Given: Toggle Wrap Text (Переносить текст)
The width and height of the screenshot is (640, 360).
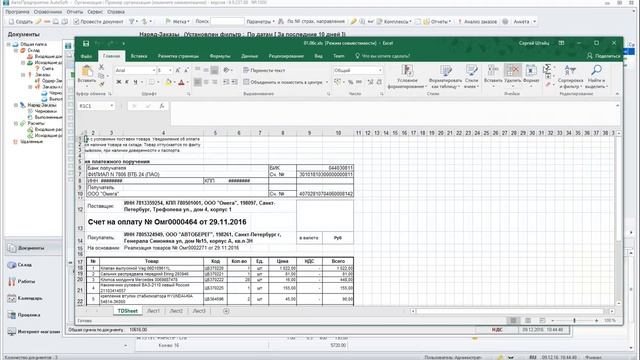Looking at the screenshot, I should [264, 70].
